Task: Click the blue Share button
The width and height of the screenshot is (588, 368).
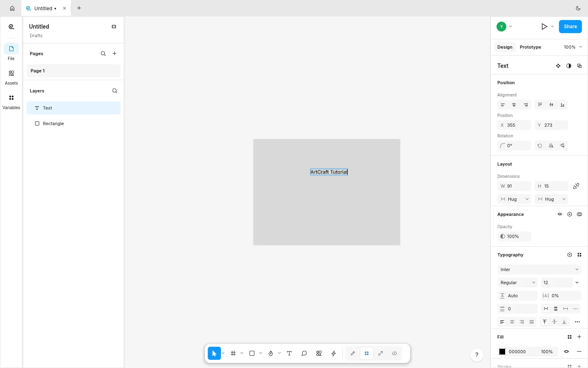Action: tap(570, 27)
